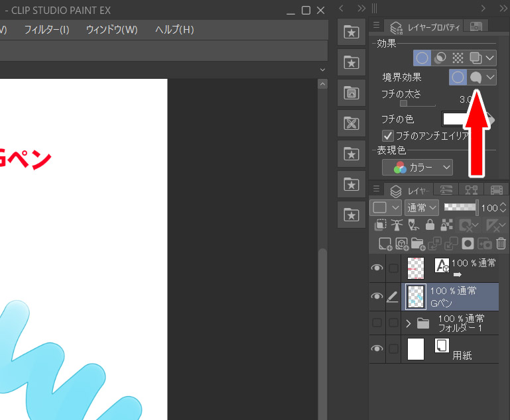Click the Border effect icon in the effects row

click(422, 58)
